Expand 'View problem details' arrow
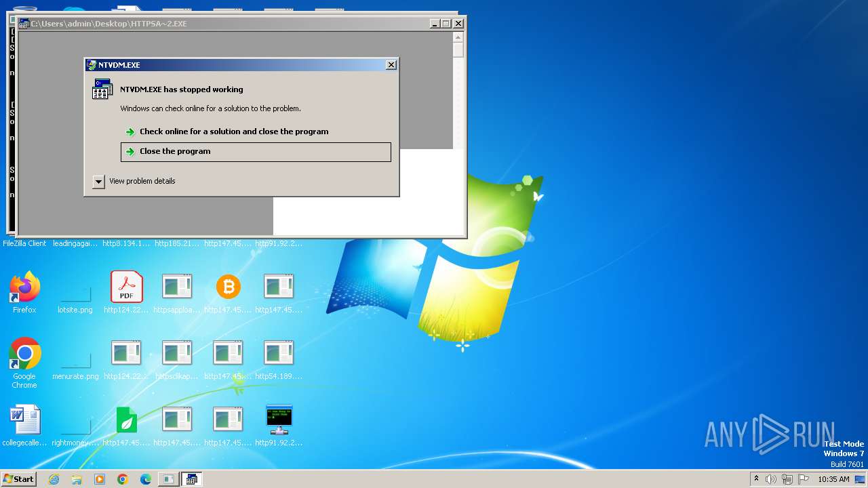This screenshot has height=488, width=868. 99,182
